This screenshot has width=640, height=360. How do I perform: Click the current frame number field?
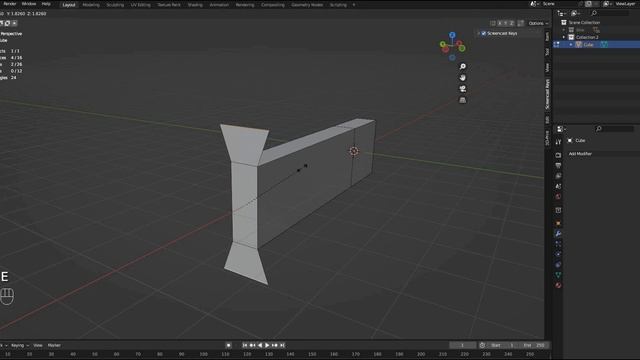pos(462,345)
